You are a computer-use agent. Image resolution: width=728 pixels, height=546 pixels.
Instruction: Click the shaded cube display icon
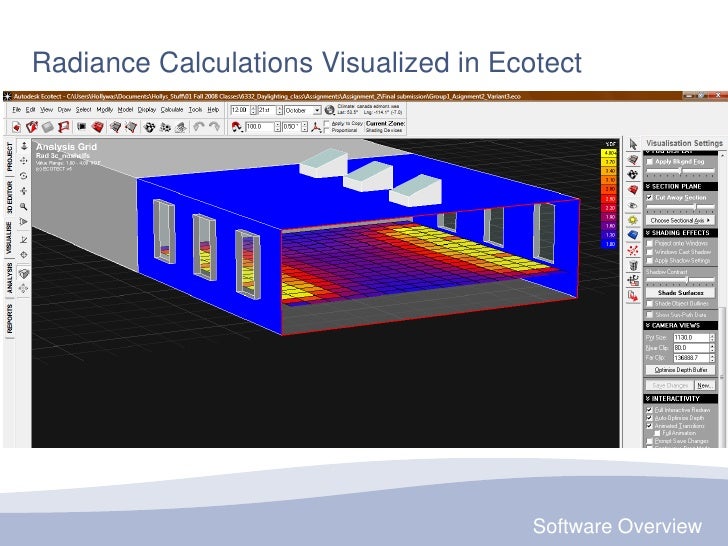click(24, 274)
